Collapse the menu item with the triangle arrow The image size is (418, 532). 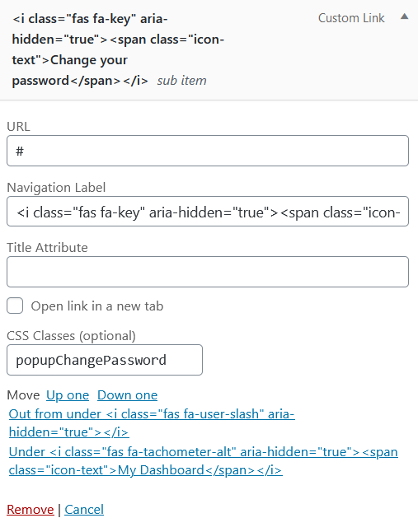404,16
